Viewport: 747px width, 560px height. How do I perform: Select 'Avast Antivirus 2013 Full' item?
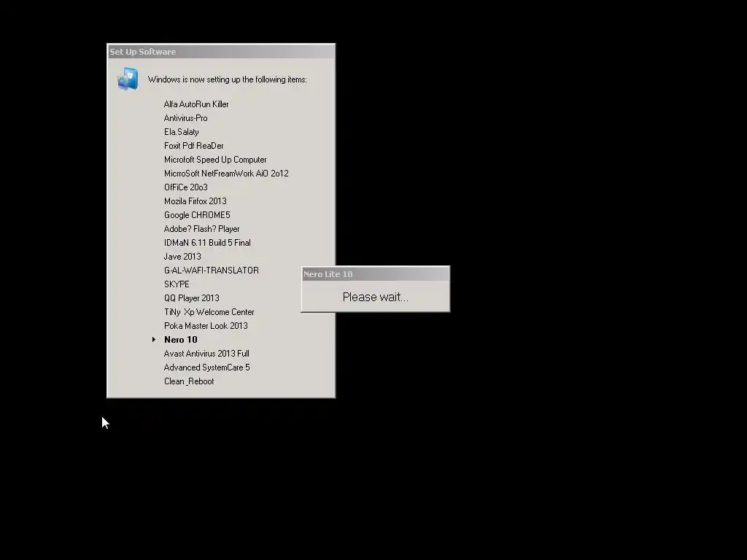[206, 354]
